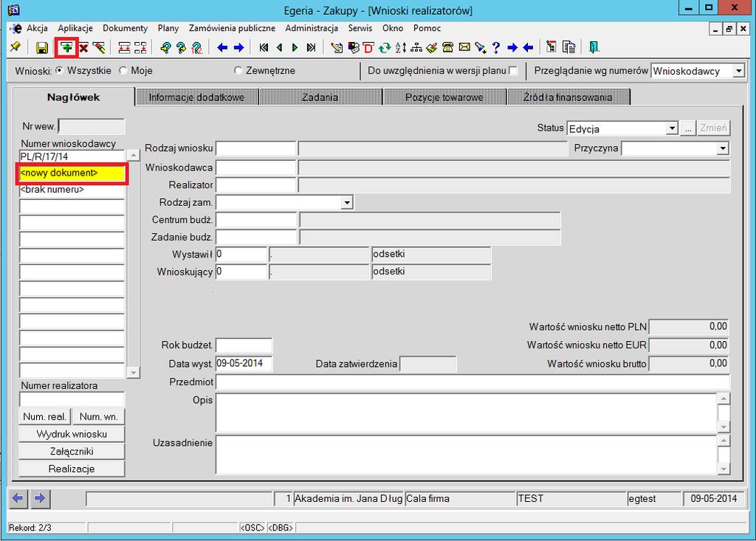Screen dimensions: 756x541
Task: Switch to the Zadania tab
Action: pyautogui.click(x=320, y=97)
